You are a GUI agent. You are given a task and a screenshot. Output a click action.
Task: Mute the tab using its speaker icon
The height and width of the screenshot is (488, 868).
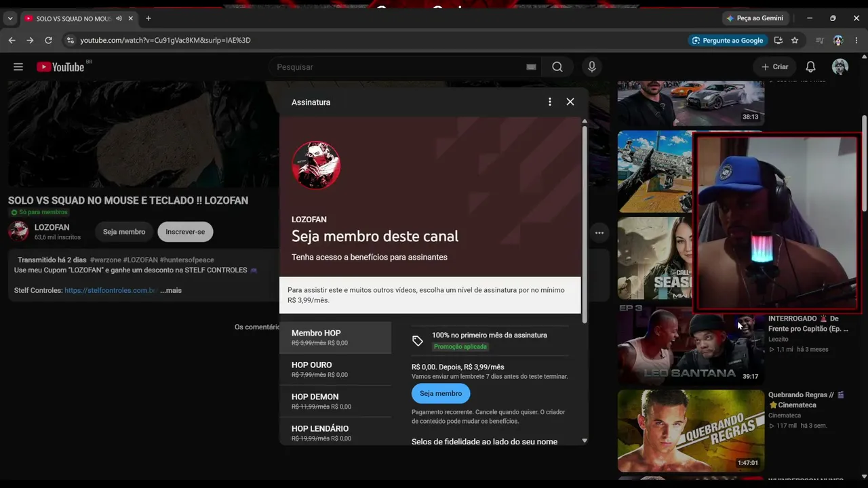[119, 18]
